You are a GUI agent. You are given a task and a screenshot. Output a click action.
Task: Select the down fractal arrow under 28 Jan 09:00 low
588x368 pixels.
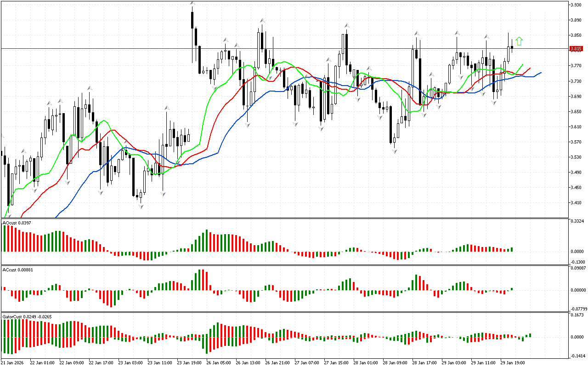(x=394, y=151)
